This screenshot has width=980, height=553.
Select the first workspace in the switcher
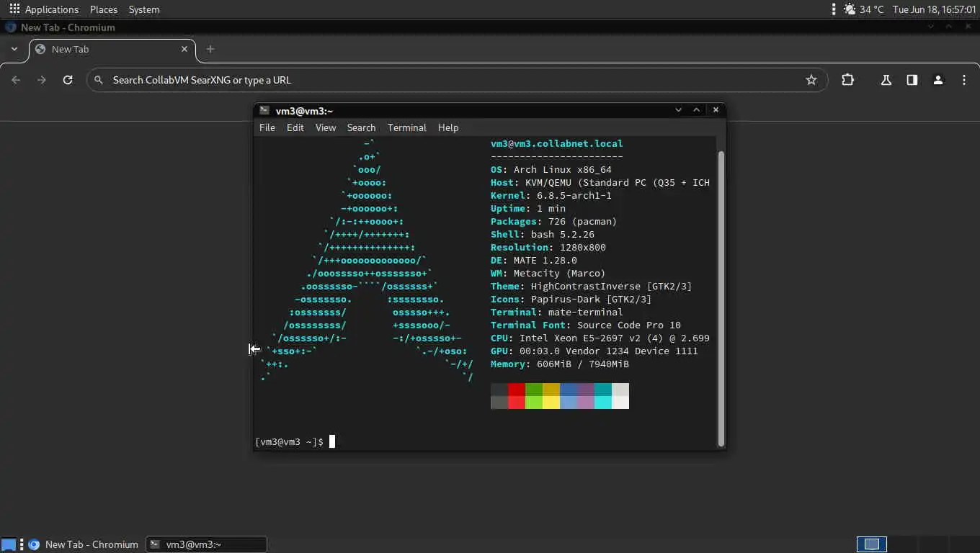(x=872, y=544)
